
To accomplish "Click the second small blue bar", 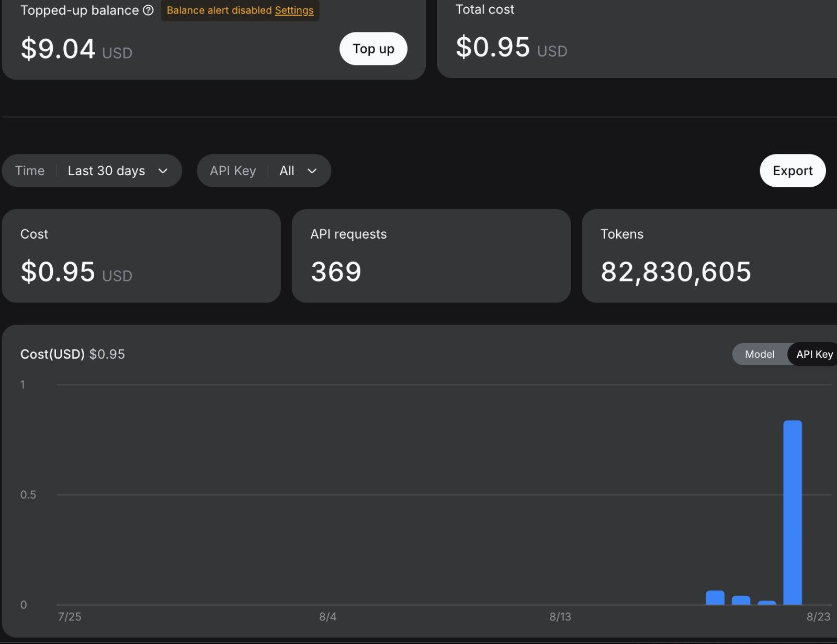I will [x=741, y=601].
